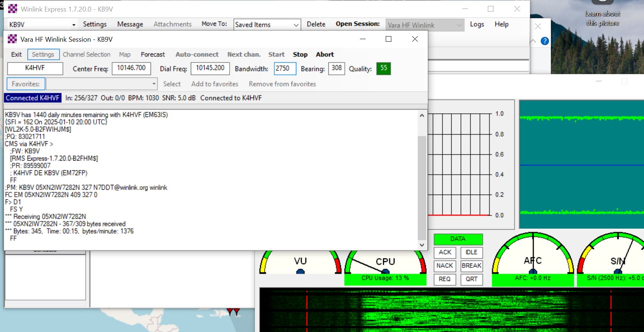Click the Vara HF session window icon
The height and width of the screenshot is (332, 644).
[x=12, y=39]
